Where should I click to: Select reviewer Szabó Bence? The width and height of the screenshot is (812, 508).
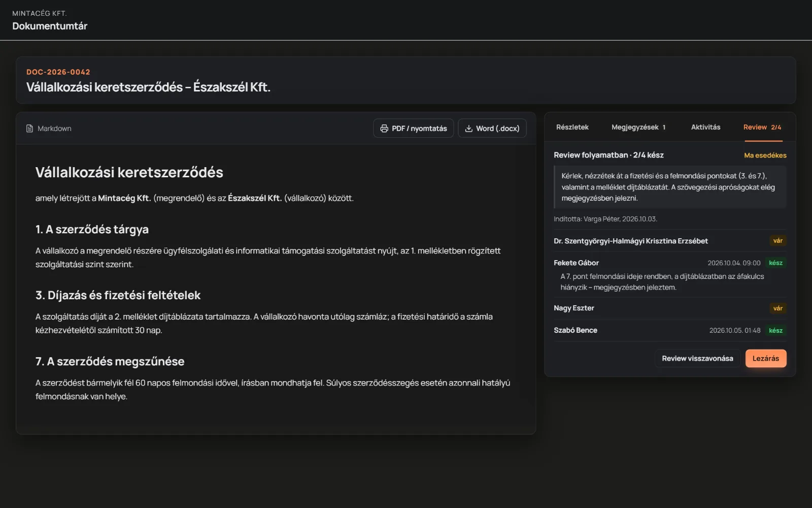click(576, 330)
